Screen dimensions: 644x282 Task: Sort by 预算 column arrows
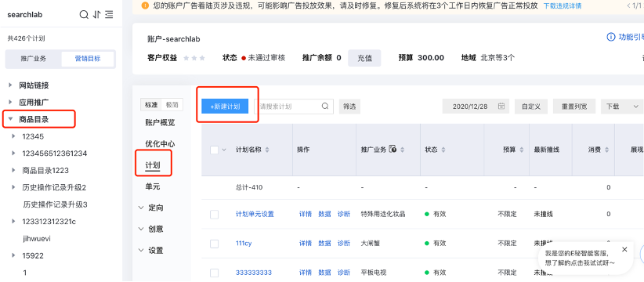[x=522, y=150]
